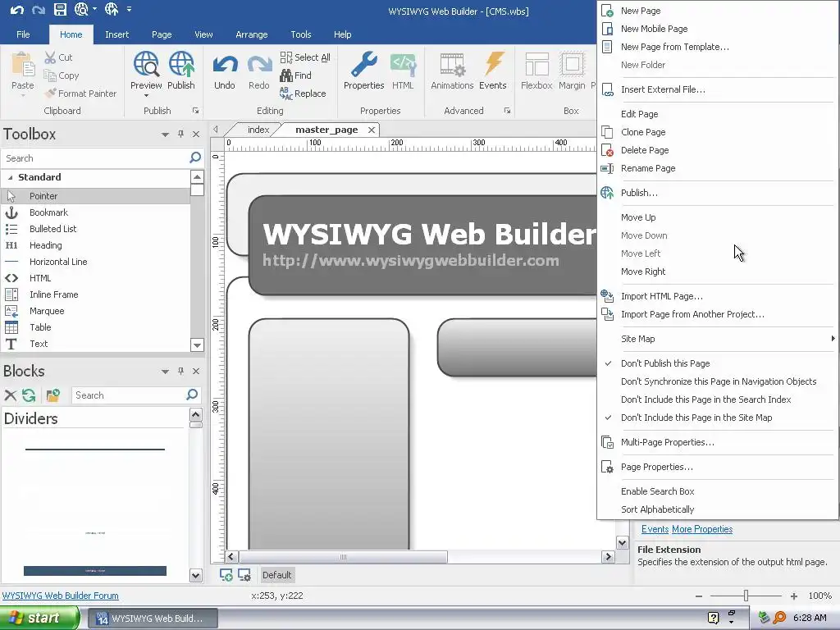Open the Toolbox panel options dropdown
This screenshot has height=630, width=840.
click(x=165, y=135)
